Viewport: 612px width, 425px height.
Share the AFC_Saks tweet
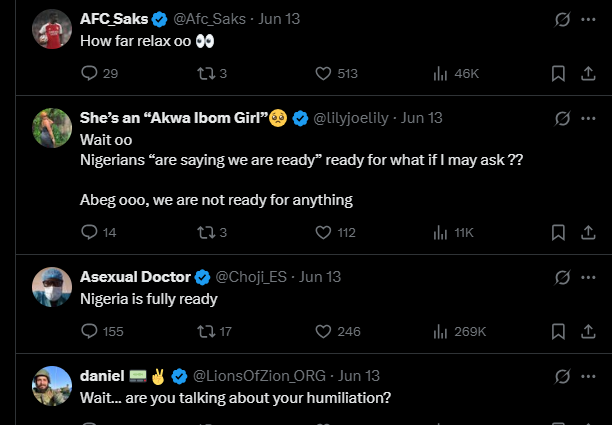[588, 73]
